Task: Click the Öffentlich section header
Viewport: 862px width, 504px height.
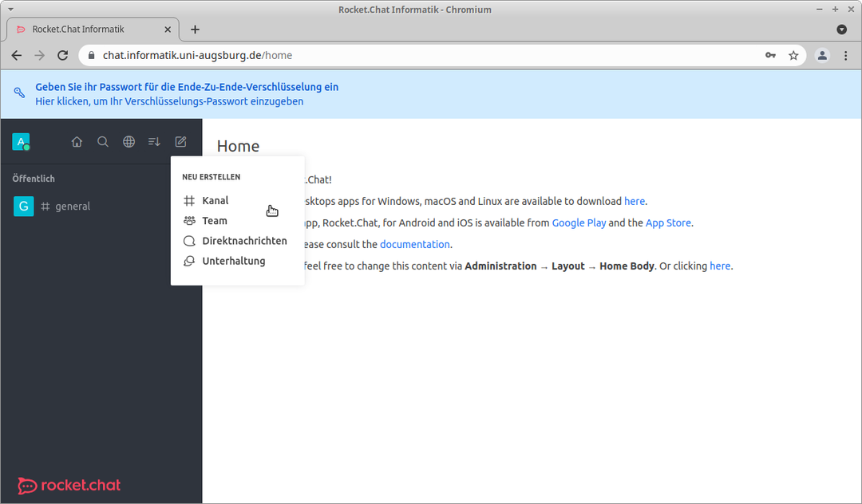Action: tap(34, 179)
